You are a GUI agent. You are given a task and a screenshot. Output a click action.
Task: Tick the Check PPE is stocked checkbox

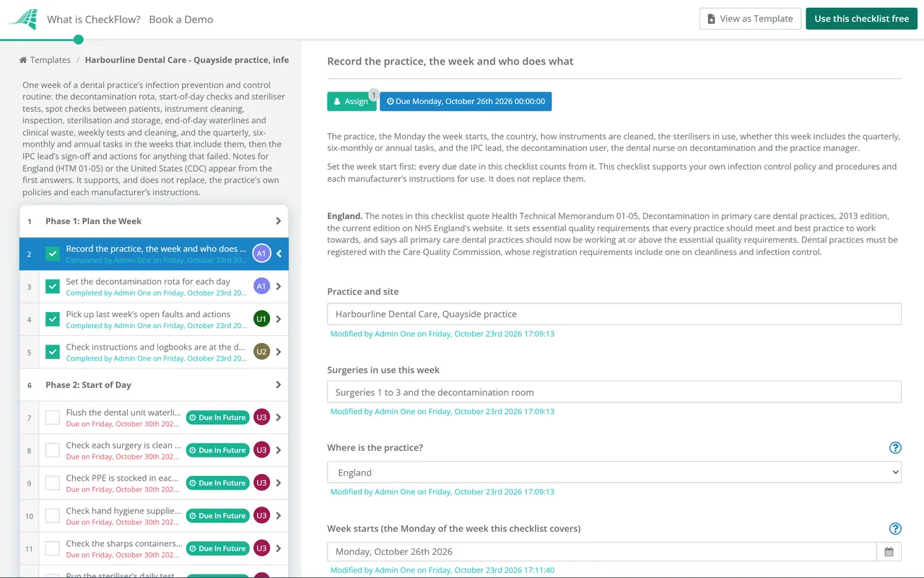53,483
